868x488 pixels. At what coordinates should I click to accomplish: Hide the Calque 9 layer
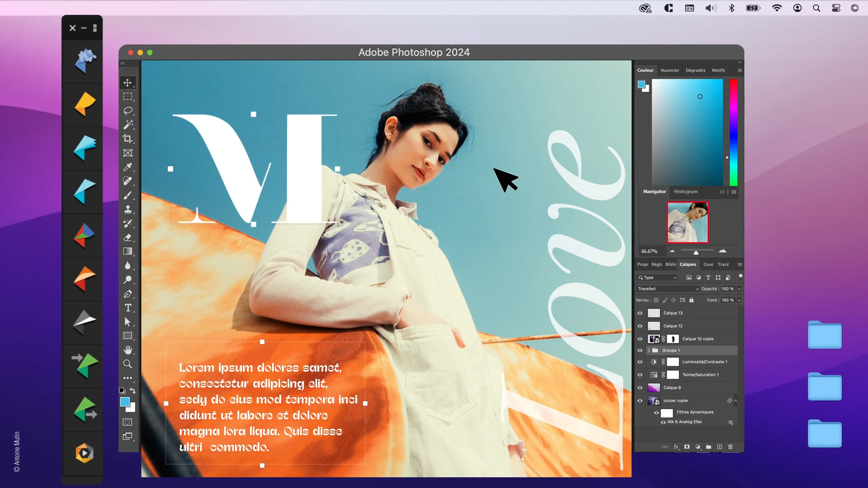tap(640, 388)
